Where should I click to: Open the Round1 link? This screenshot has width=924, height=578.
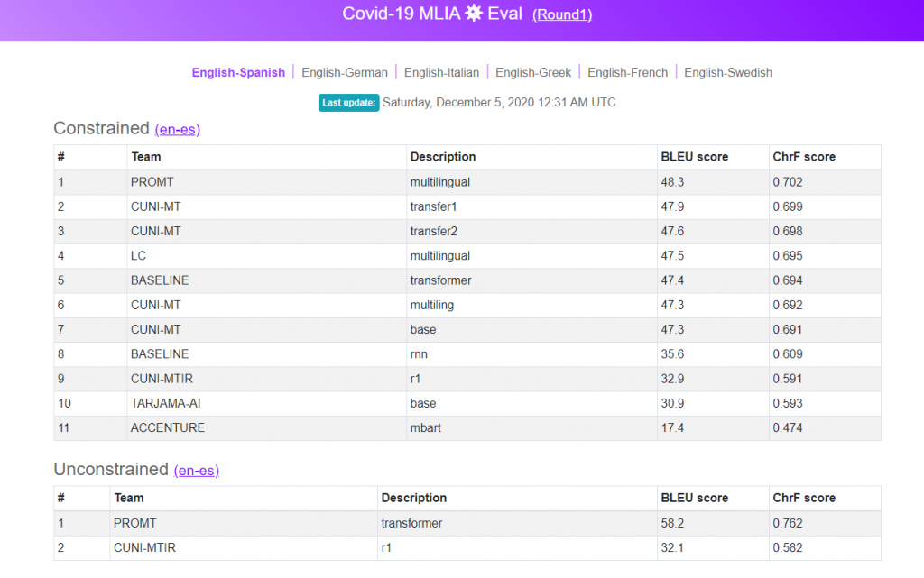(x=562, y=14)
